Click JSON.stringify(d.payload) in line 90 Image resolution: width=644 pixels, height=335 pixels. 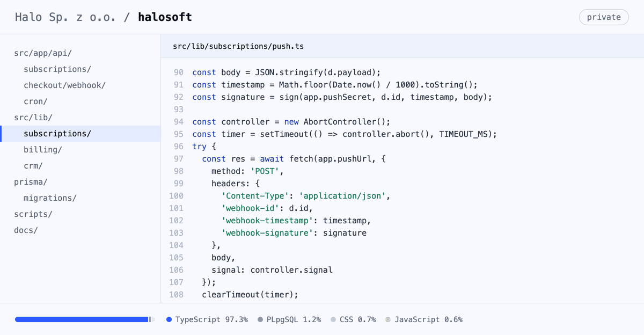pos(315,72)
